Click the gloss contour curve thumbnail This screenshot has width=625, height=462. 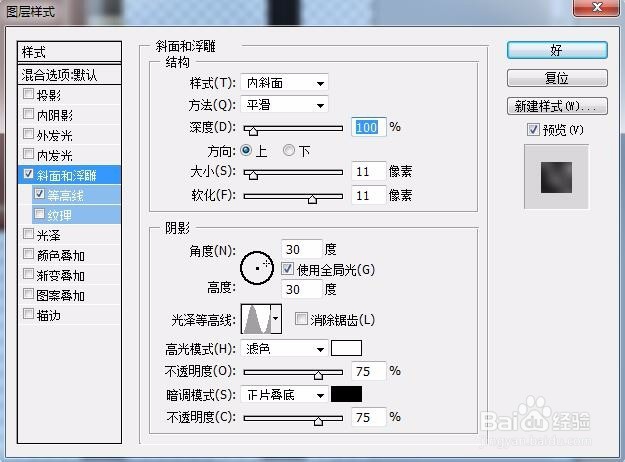point(256,319)
